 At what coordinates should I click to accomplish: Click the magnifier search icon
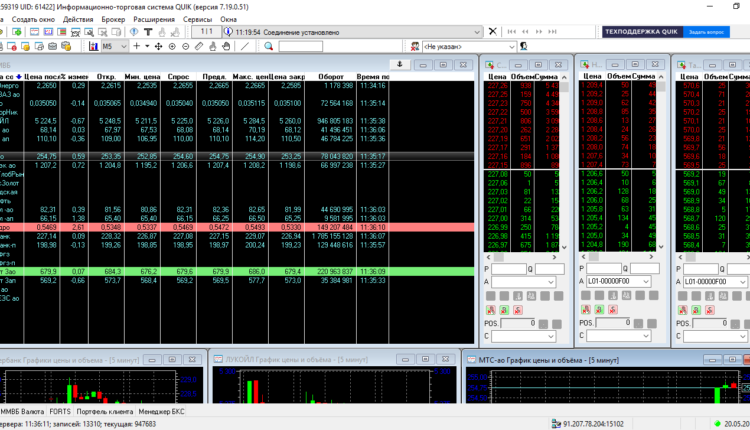pyautogui.click(x=269, y=46)
